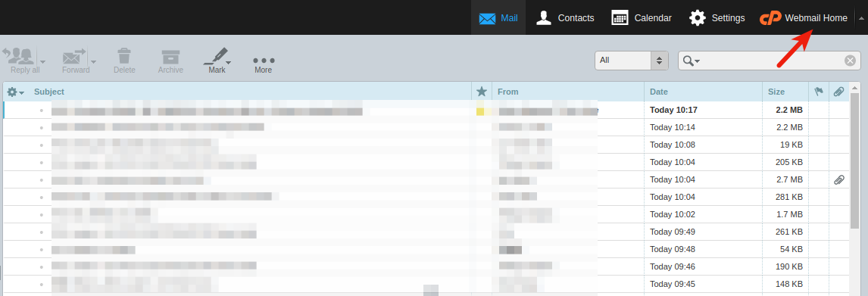Click the star column header icon

coord(482,92)
